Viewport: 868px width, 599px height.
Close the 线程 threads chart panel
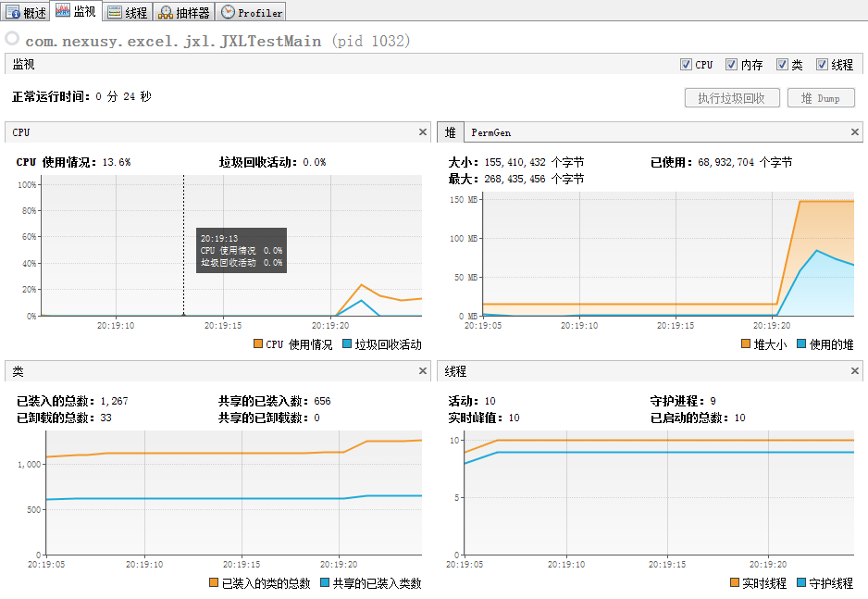coord(855,371)
